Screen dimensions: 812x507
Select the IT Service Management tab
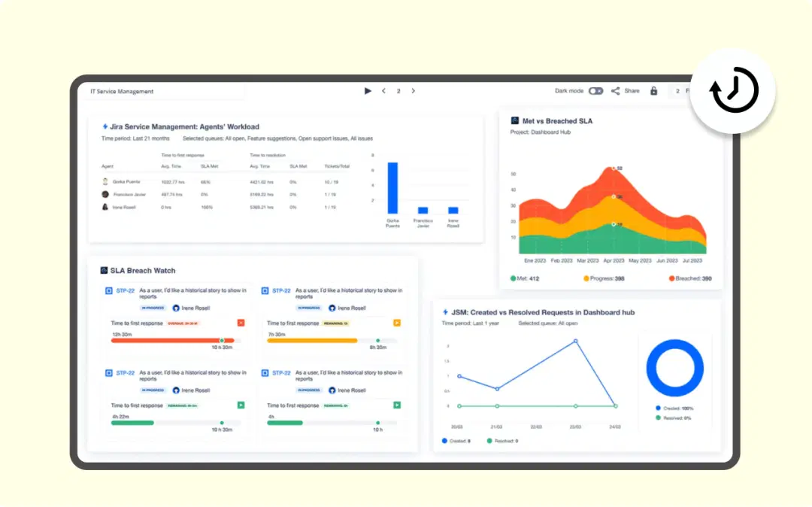point(120,90)
